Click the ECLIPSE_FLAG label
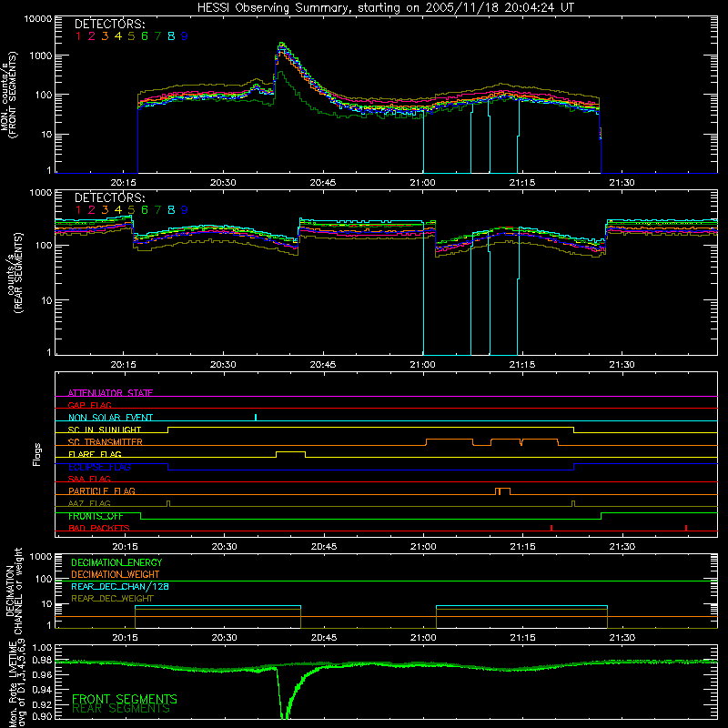This screenshot has height=728, width=728. (99, 467)
